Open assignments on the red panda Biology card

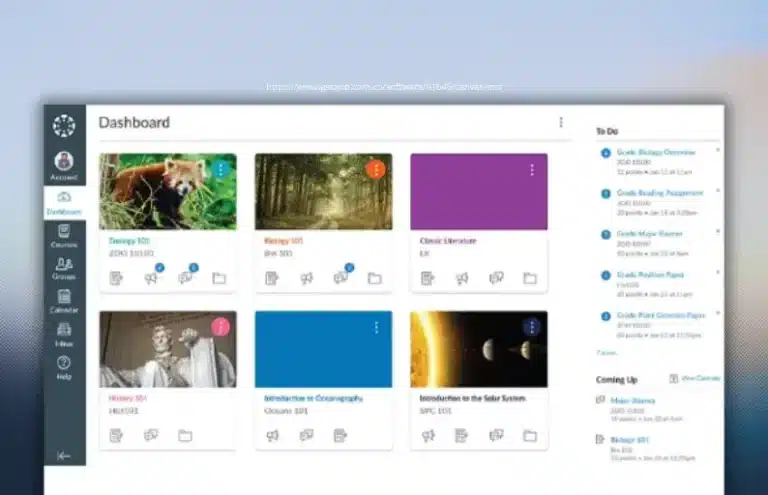[117, 278]
